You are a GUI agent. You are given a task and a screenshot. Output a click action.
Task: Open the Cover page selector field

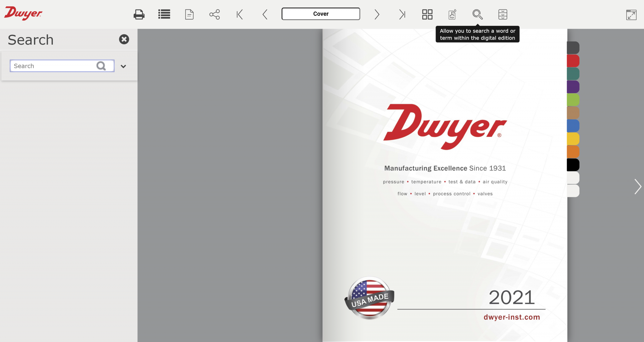[x=320, y=14]
